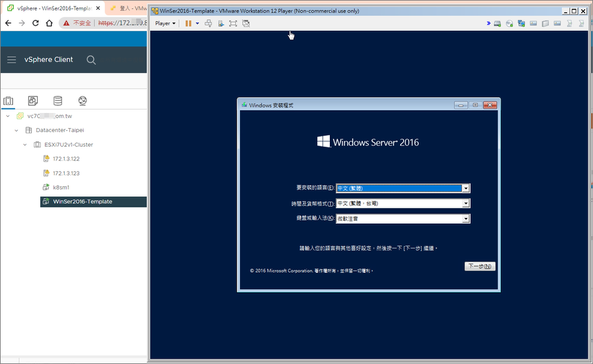
Task: Click the 下一步(N) next button
Action: pos(480,266)
